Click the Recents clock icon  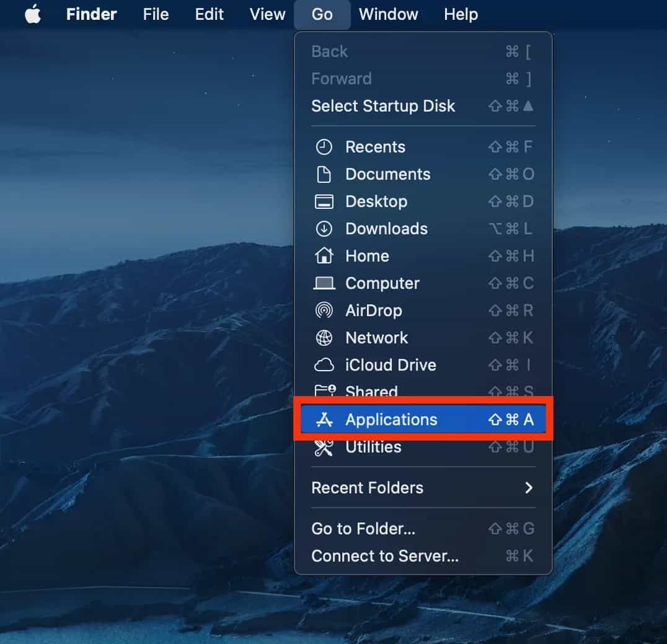(324, 147)
